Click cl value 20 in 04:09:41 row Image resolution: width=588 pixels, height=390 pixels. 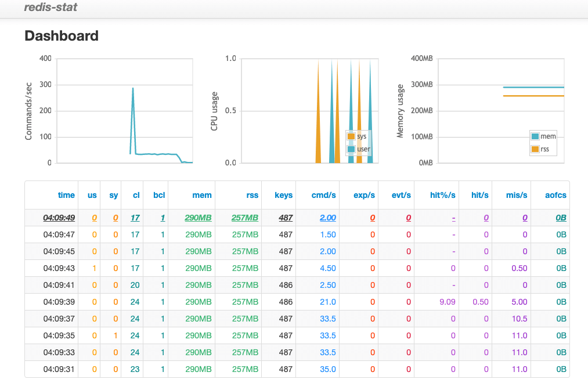[x=135, y=286]
